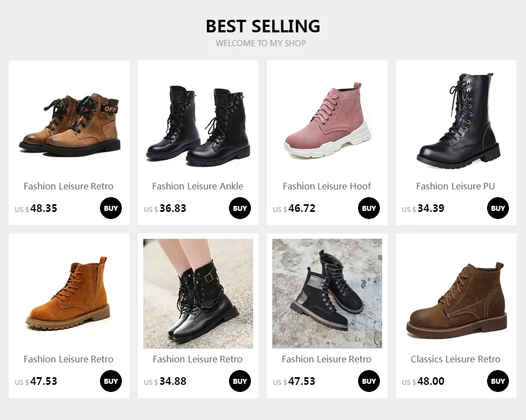The height and width of the screenshot is (420, 526).
Task: Open Fashion Leisure PU product title
Action: (456, 186)
